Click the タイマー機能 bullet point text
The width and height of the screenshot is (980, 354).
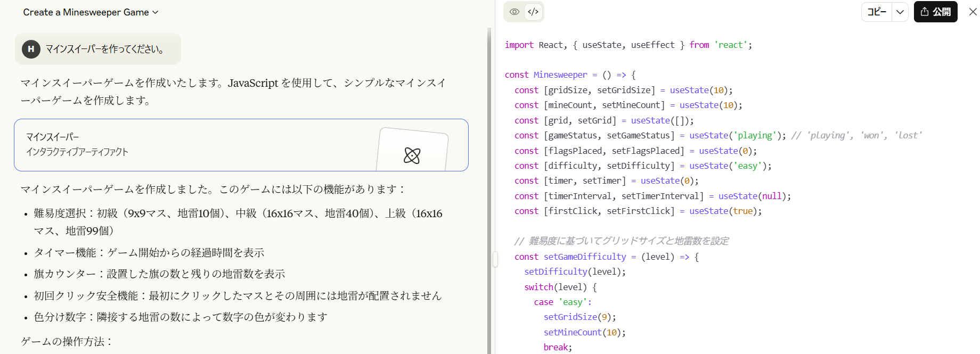[149, 253]
